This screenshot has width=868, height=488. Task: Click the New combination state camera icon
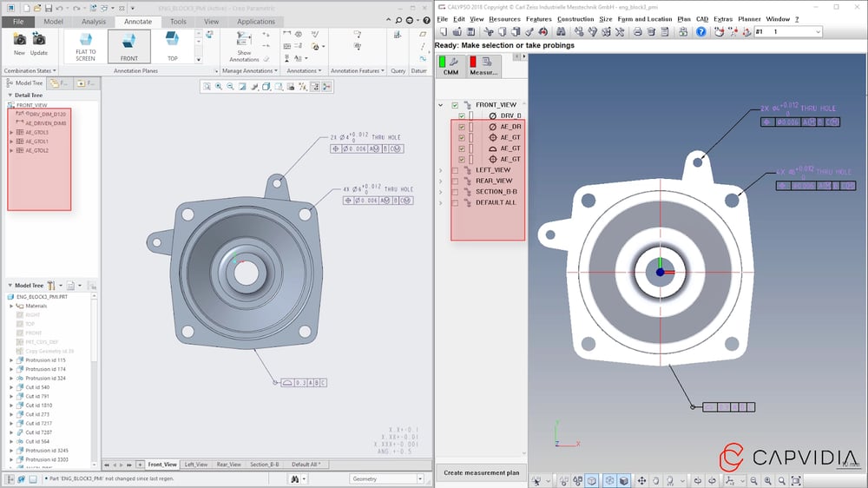(x=19, y=39)
